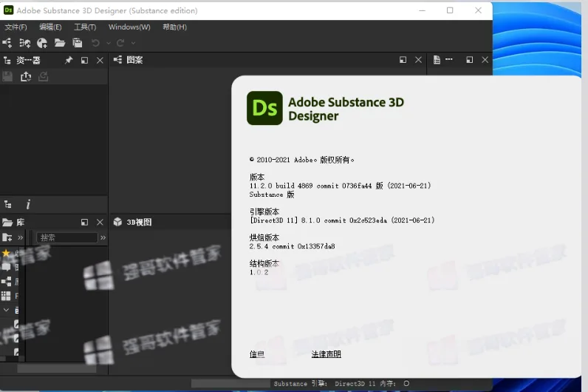Open the 工具(T) menu
This screenshot has height=392, width=588.
85,27
